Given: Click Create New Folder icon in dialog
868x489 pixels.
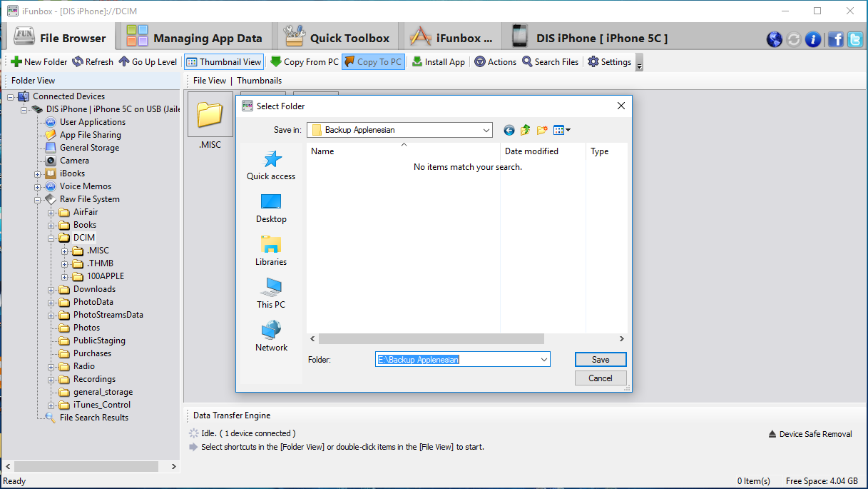Looking at the screenshot, I should click(542, 130).
